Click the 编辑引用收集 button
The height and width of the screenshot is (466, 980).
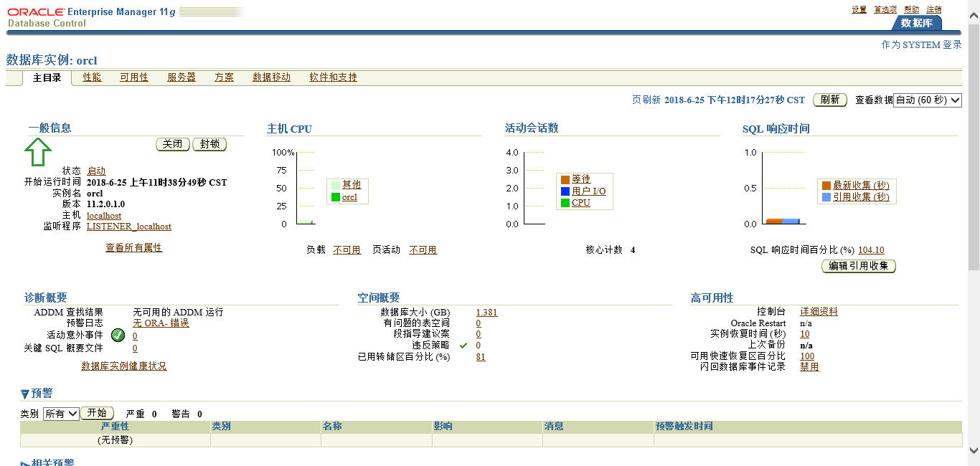coord(859,266)
